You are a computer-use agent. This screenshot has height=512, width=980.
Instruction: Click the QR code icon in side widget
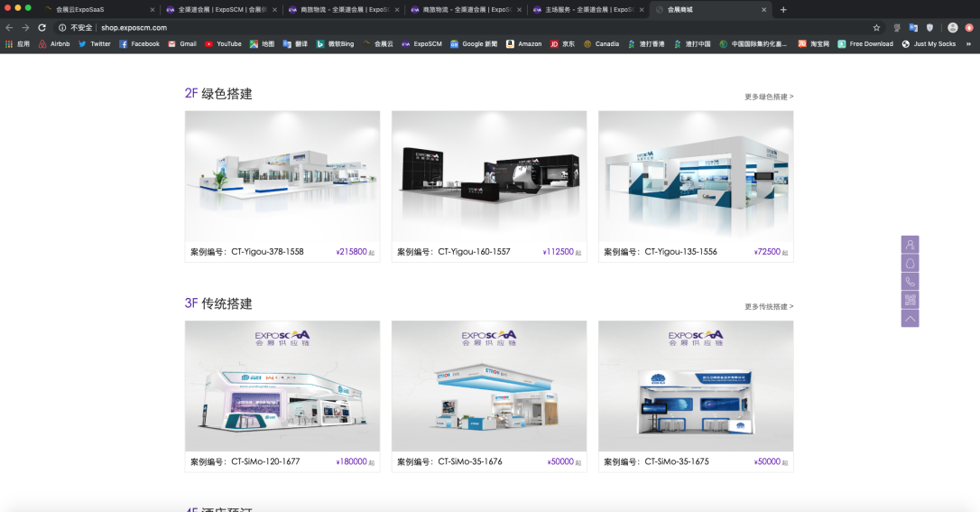[910, 300]
